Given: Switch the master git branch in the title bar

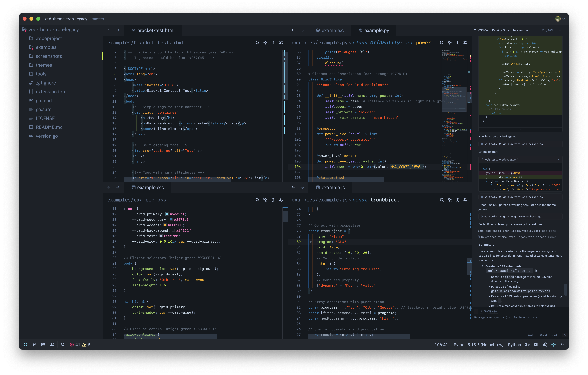Looking at the screenshot, I should click(x=98, y=19).
